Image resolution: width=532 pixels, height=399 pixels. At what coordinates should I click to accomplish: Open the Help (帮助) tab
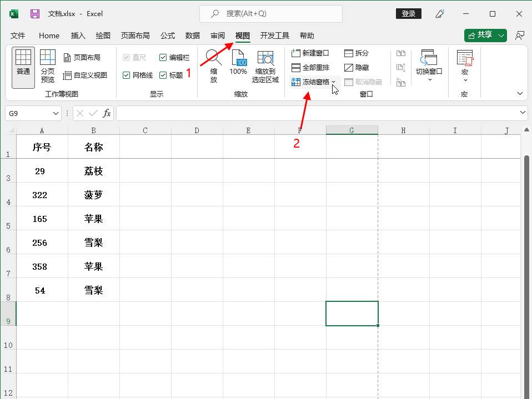click(307, 36)
